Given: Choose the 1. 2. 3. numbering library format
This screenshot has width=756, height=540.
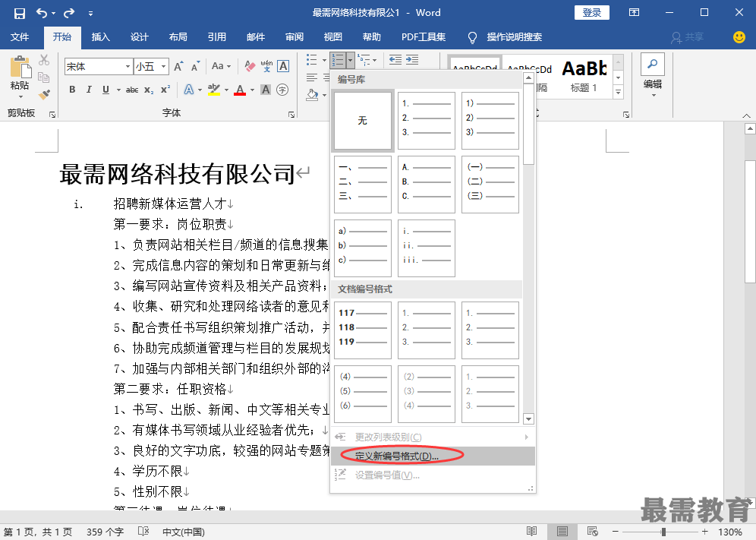Looking at the screenshot, I should [x=427, y=121].
